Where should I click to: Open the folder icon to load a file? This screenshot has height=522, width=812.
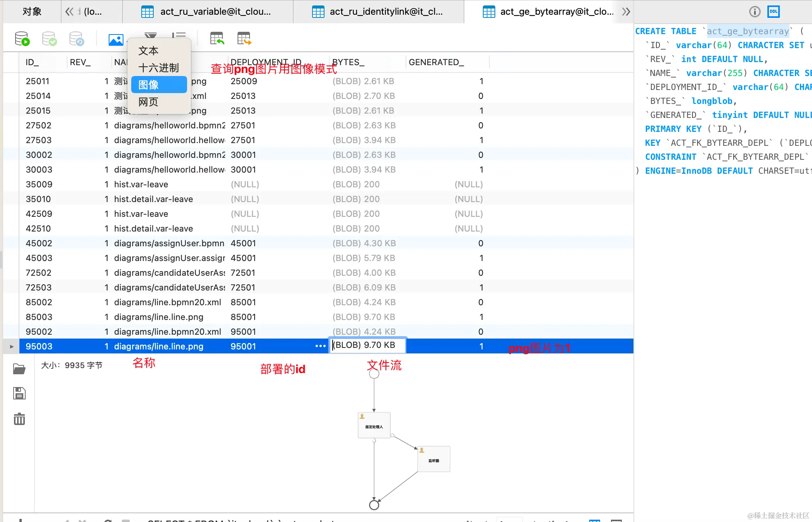(x=19, y=369)
